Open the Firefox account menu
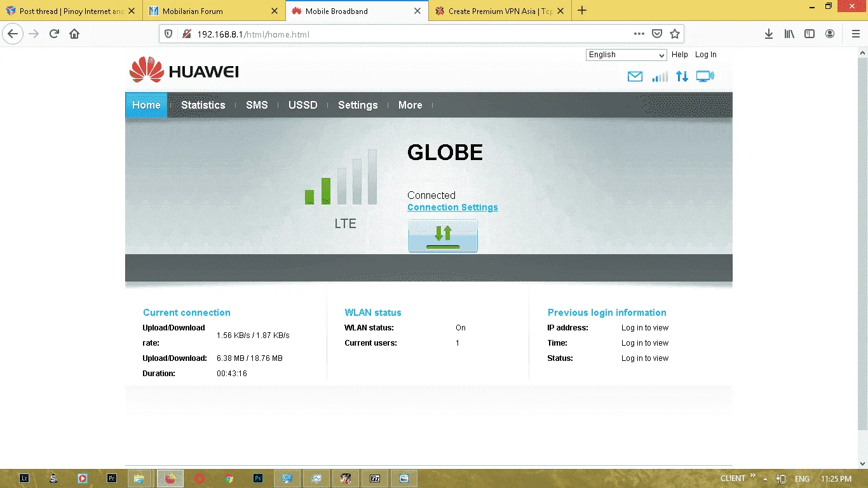 point(830,34)
